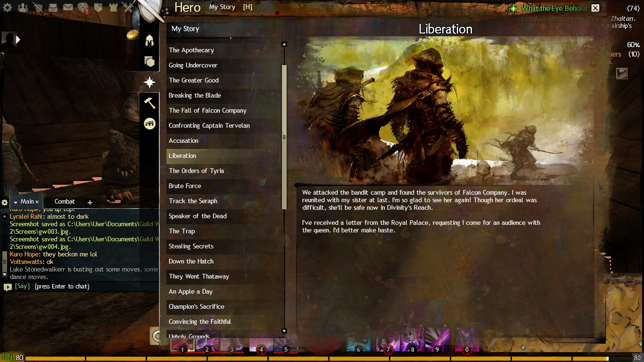The width and height of the screenshot is (644, 362).
Task: Select the Equipment helmet tab icon
Action: (149, 40)
